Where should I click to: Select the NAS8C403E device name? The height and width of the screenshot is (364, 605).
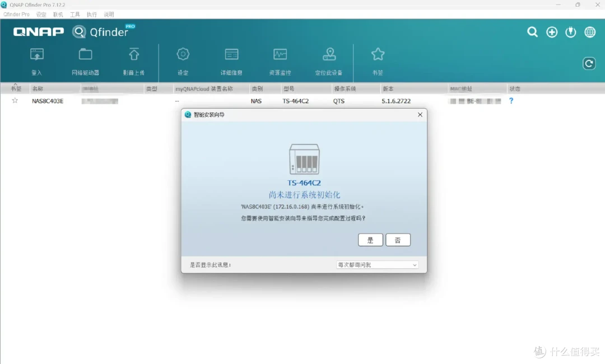click(x=48, y=101)
